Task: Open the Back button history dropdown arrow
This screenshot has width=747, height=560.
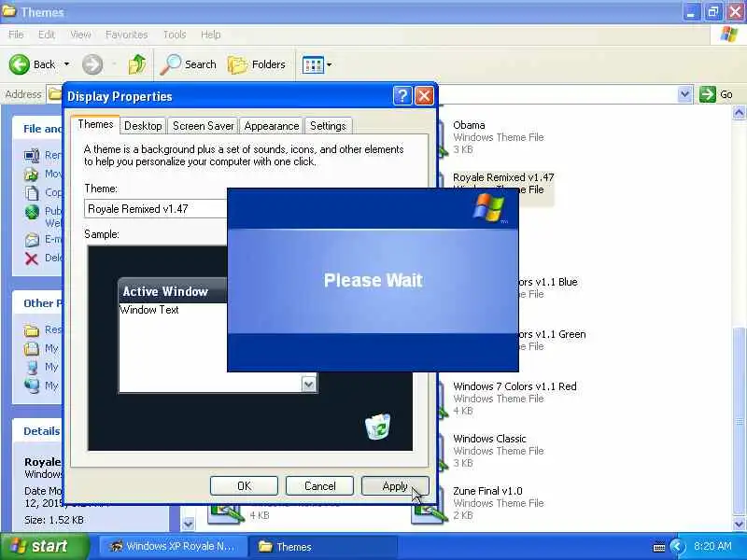Action: tap(66, 64)
